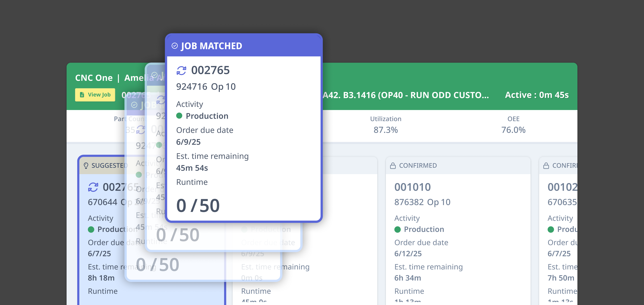This screenshot has height=305, width=644.
Task: Click Active : 0m 45s timer
Action: [537, 95]
